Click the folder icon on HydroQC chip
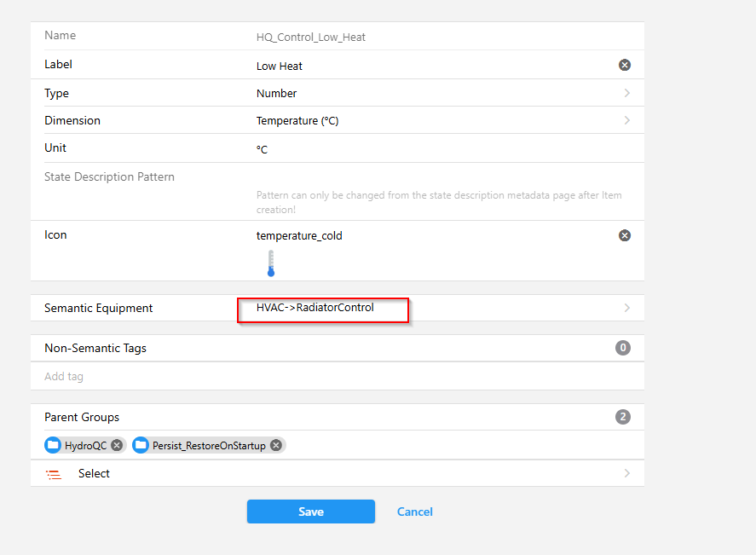 (54, 445)
